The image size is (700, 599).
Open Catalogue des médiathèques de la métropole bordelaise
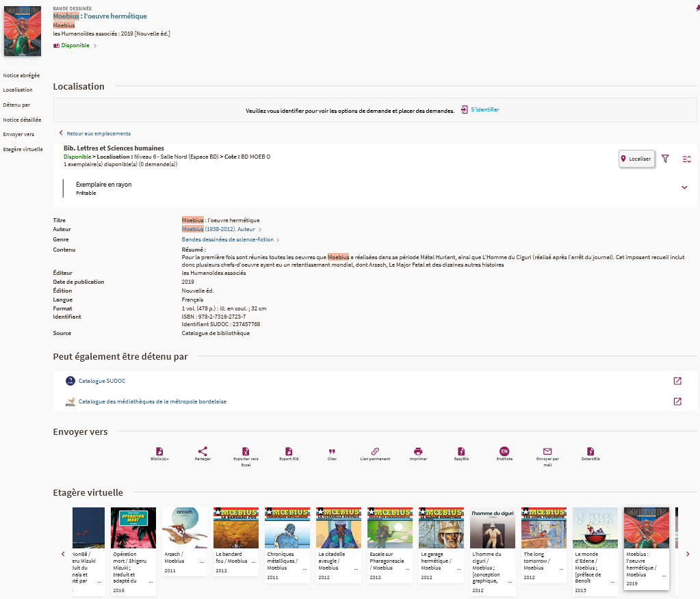tap(152, 401)
